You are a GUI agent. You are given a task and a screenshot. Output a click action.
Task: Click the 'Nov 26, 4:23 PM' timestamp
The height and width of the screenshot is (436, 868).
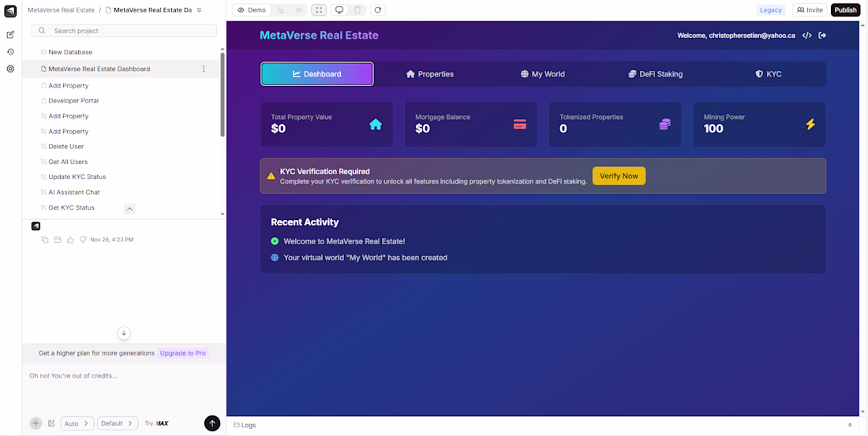coord(112,240)
